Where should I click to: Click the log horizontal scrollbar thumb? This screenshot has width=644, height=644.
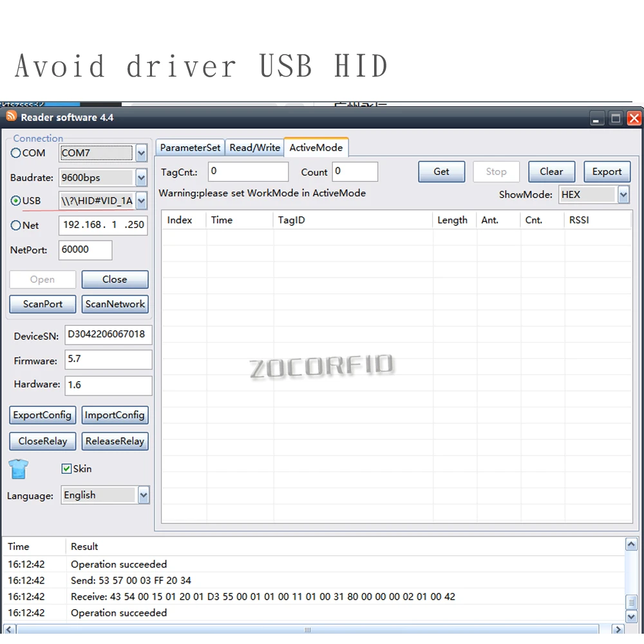(x=307, y=629)
